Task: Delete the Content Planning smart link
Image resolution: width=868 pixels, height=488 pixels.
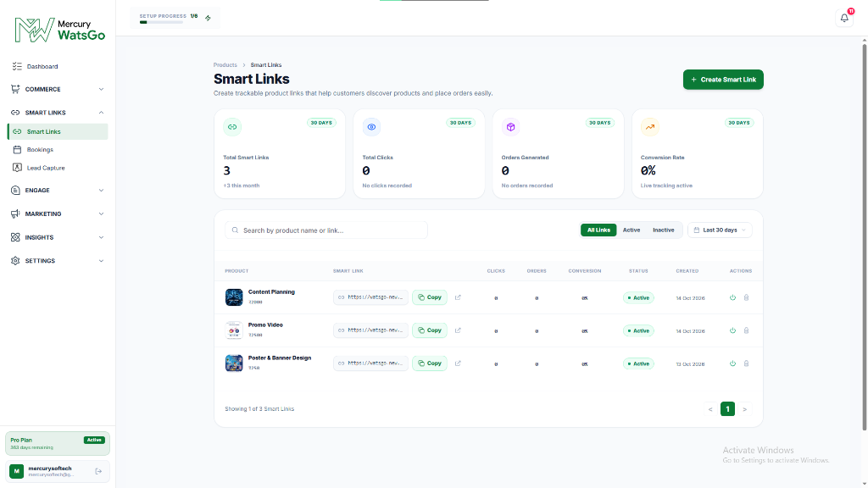Action: coord(746,297)
